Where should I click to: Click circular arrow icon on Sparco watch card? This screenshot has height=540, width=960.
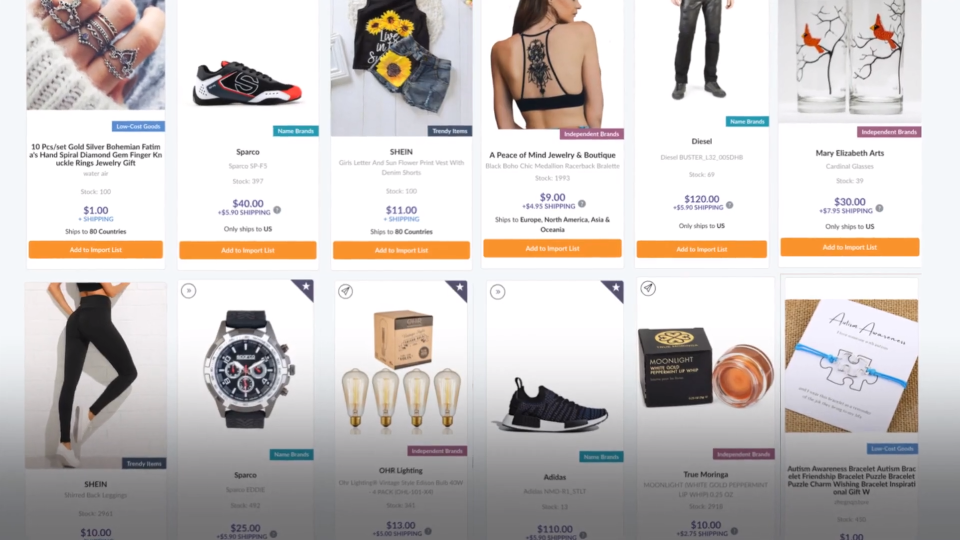tap(189, 291)
